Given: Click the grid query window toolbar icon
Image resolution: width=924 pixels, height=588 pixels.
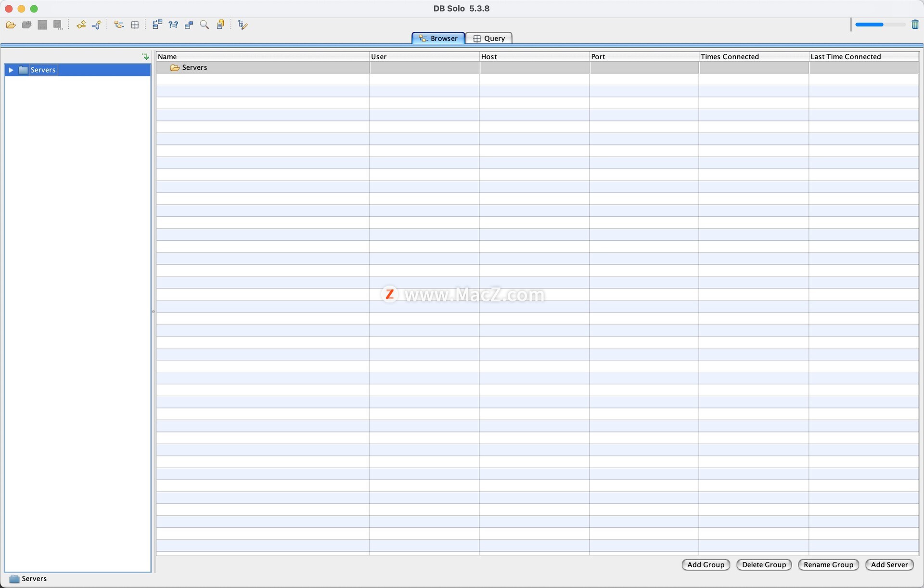Looking at the screenshot, I should 135,25.
